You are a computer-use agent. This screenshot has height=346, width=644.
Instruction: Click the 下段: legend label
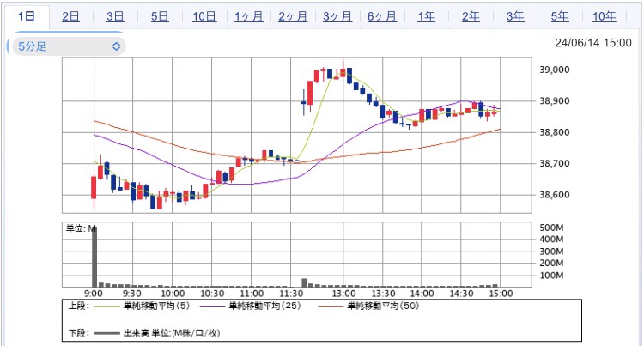click(78, 333)
